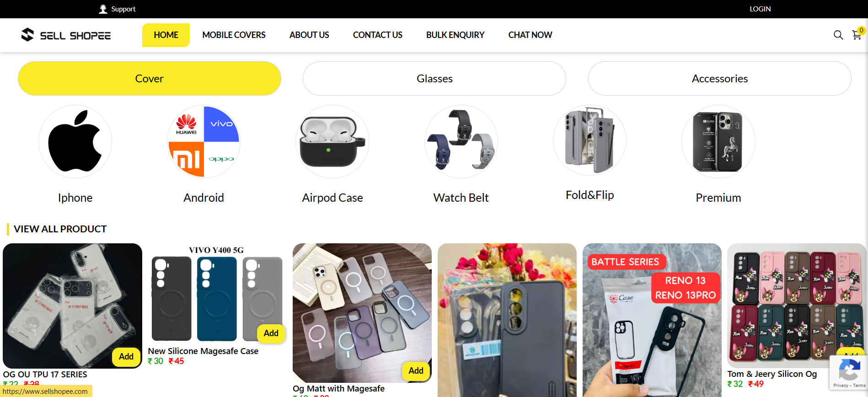868x397 pixels.
Task: Open the Fold&Flip category icon
Action: click(x=589, y=140)
